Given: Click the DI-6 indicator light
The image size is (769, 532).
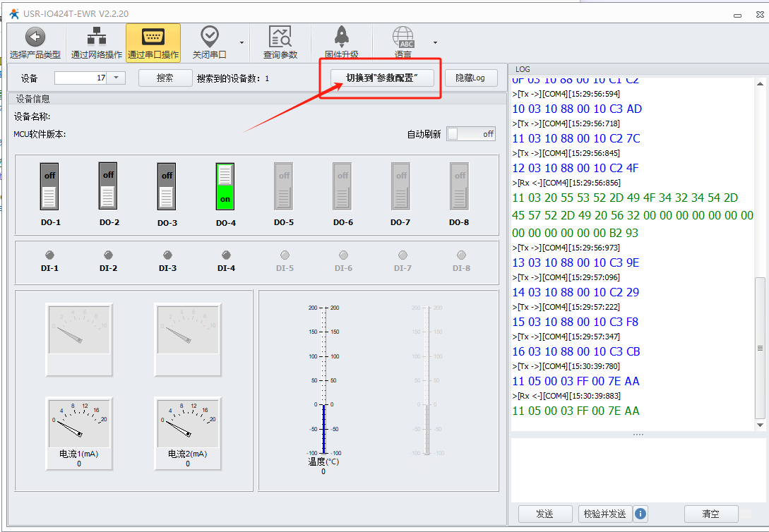Looking at the screenshot, I should point(343,255).
